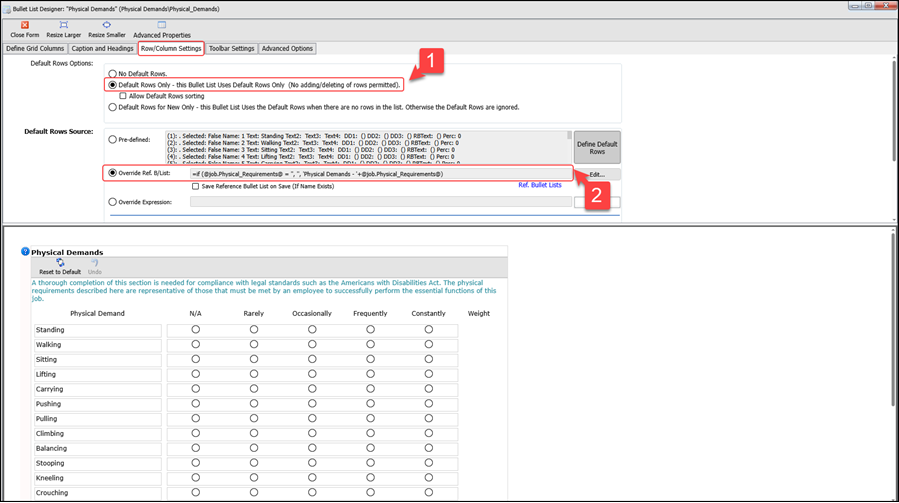
Task: Select Constantly for Balancing
Action: 428,449
